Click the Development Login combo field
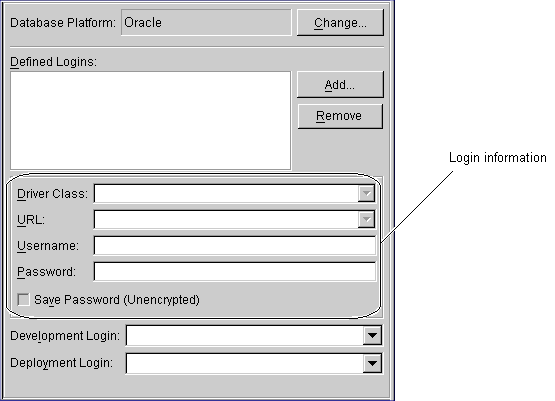Viewport: 555px width, 401px height. (x=245, y=336)
